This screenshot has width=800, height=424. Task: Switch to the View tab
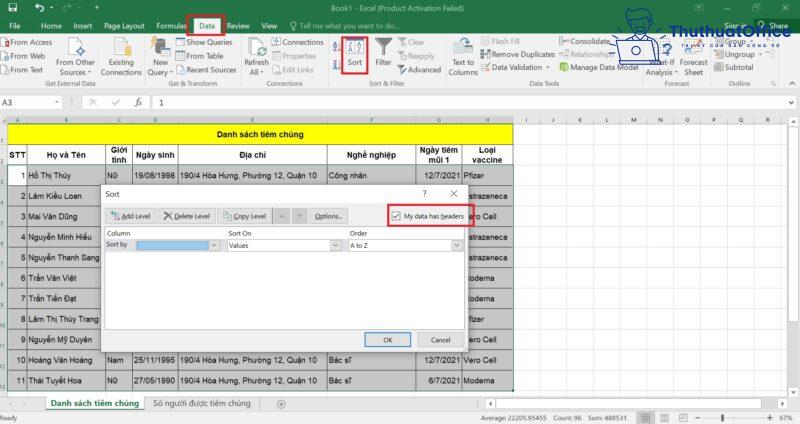(x=269, y=26)
